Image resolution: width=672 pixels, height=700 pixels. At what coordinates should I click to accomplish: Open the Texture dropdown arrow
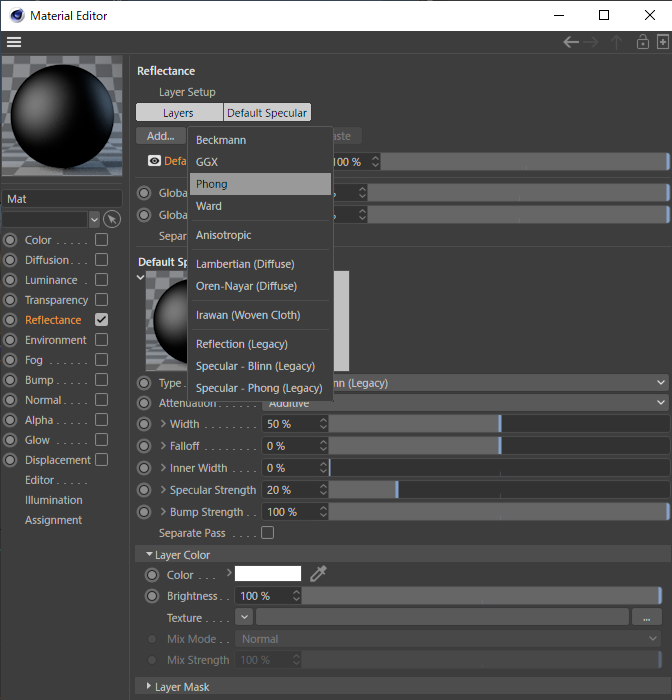pyautogui.click(x=244, y=618)
